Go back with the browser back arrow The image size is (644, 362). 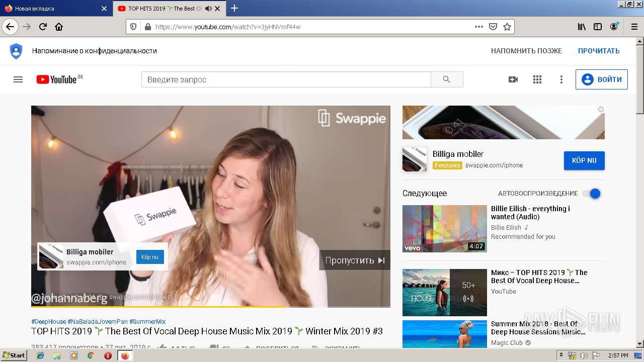point(10,27)
